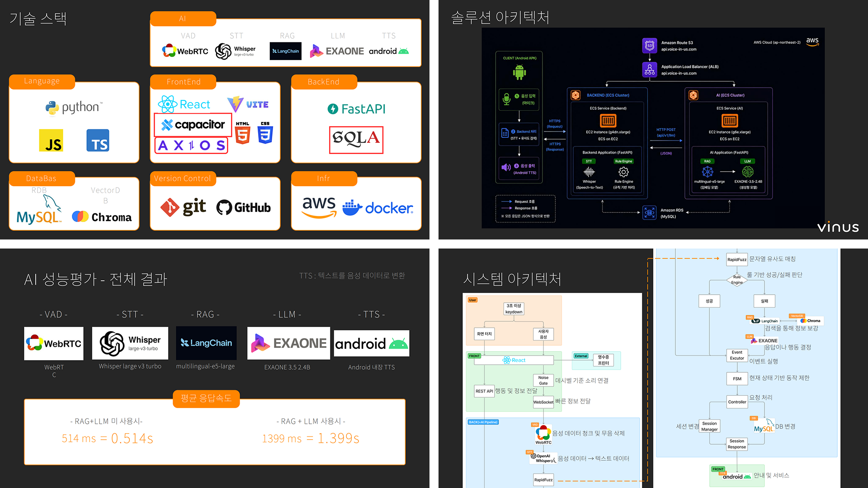Click the 'Controller' node
The image size is (868, 488).
[737, 402]
